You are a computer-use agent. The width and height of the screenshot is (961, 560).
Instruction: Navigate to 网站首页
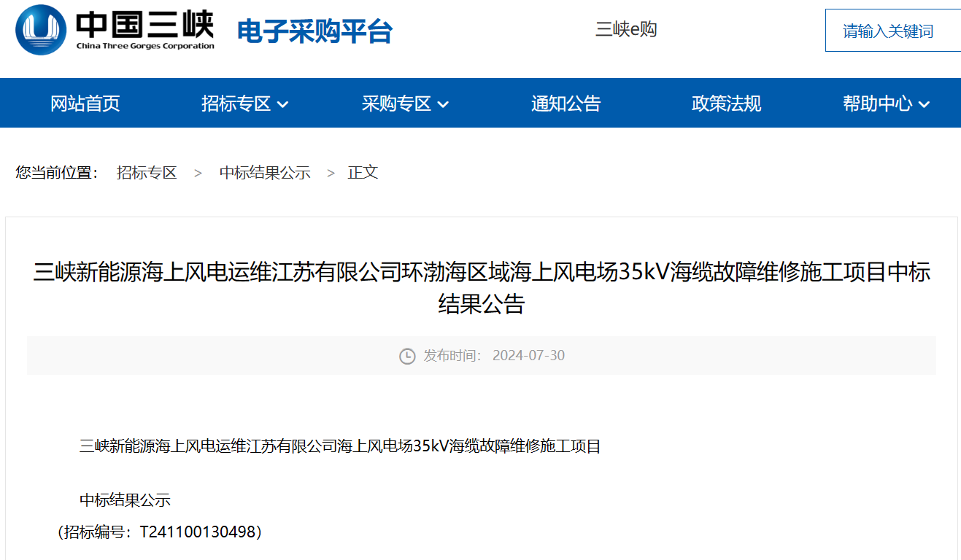coord(85,104)
